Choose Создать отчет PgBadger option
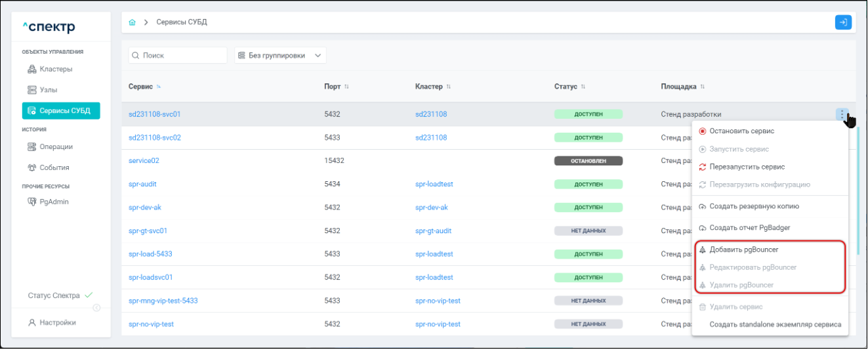This screenshot has width=868, height=350. [x=749, y=228]
